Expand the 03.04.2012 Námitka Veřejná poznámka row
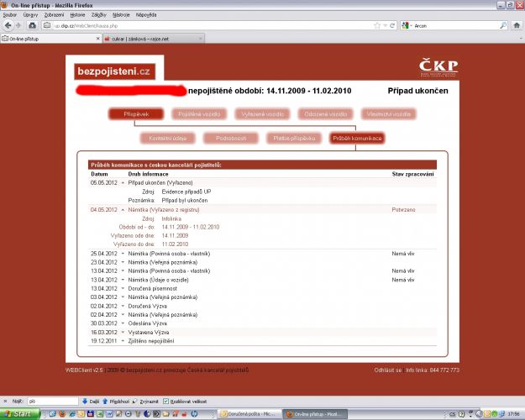 [123, 297]
